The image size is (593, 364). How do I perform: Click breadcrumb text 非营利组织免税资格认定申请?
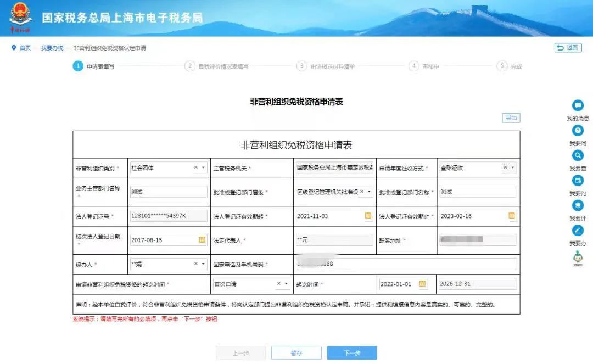click(x=110, y=48)
